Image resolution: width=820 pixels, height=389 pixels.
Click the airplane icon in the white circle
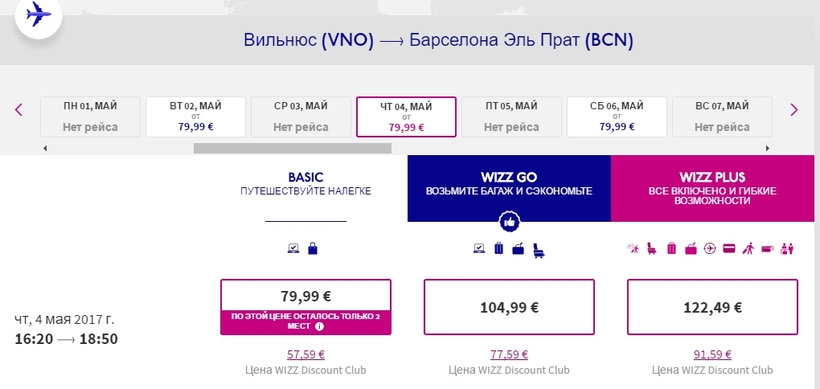[39, 15]
